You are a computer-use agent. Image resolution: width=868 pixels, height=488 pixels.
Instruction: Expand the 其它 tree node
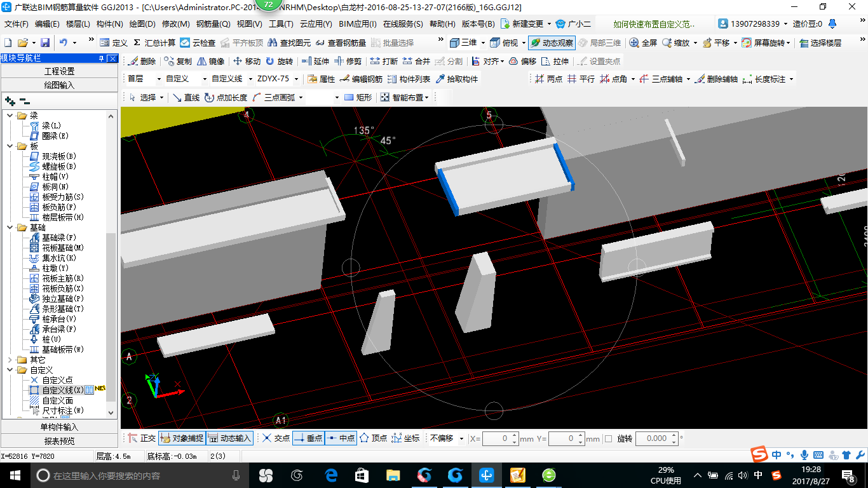10,360
